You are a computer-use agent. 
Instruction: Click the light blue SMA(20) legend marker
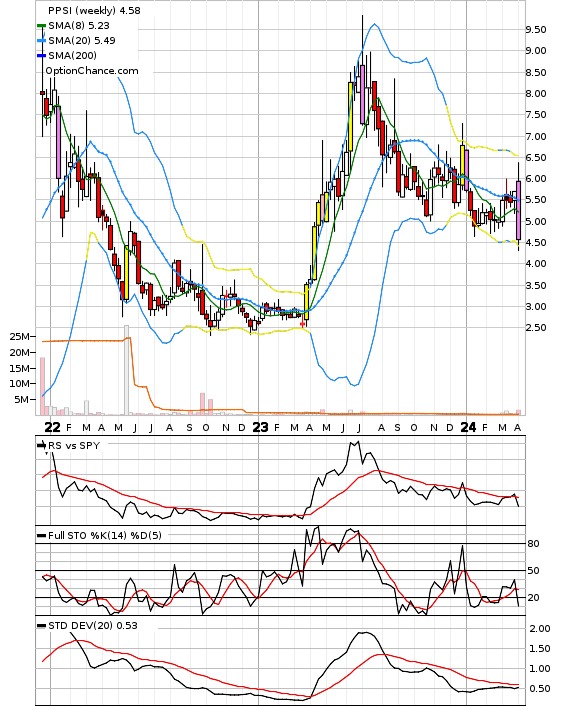[41, 41]
